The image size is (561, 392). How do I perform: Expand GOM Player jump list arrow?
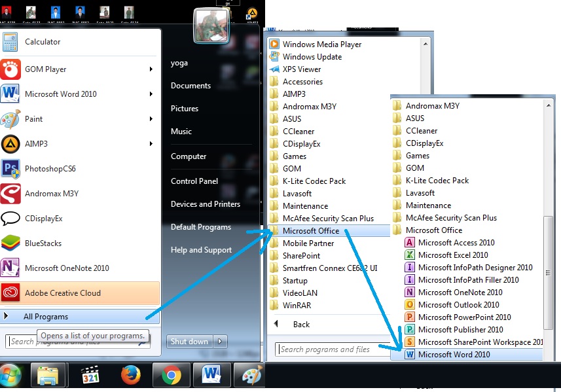tap(151, 69)
